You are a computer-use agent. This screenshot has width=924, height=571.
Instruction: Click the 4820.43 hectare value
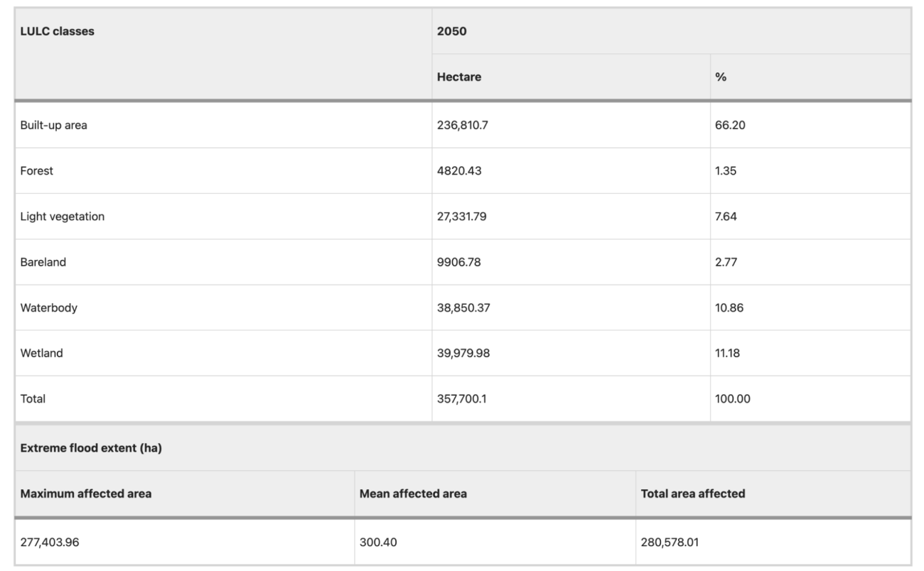459,171
